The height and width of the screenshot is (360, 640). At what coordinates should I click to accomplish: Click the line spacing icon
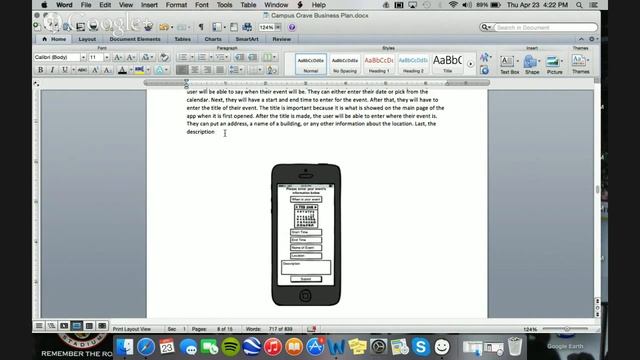pos(234,70)
